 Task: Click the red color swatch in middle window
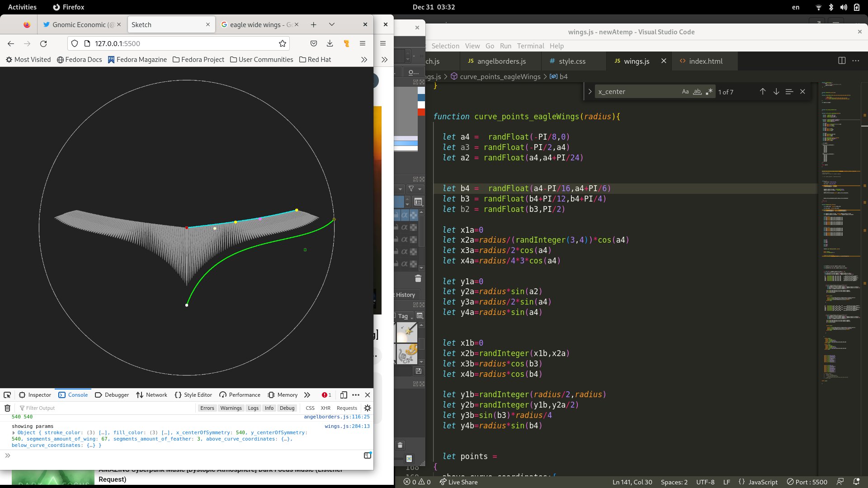[421, 112]
